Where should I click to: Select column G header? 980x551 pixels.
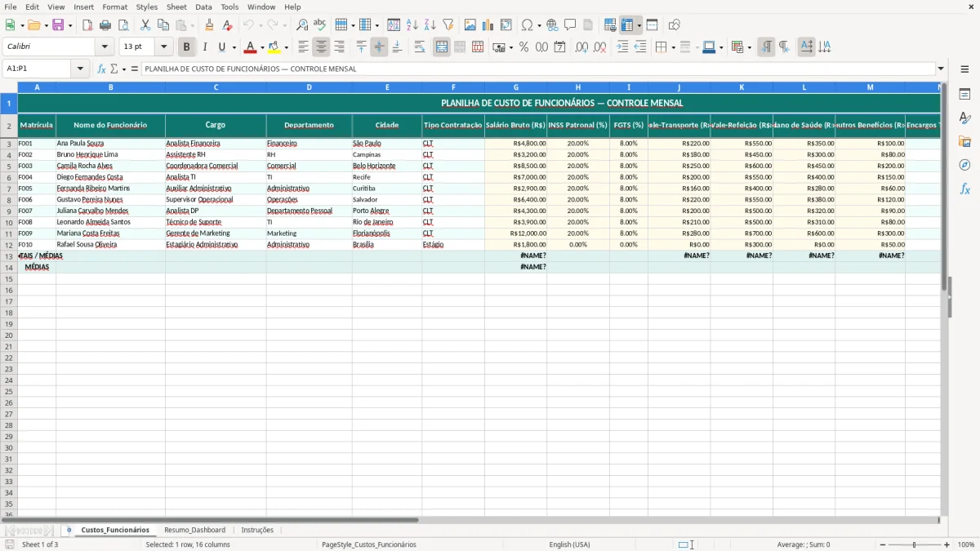[x=515, y=87]
